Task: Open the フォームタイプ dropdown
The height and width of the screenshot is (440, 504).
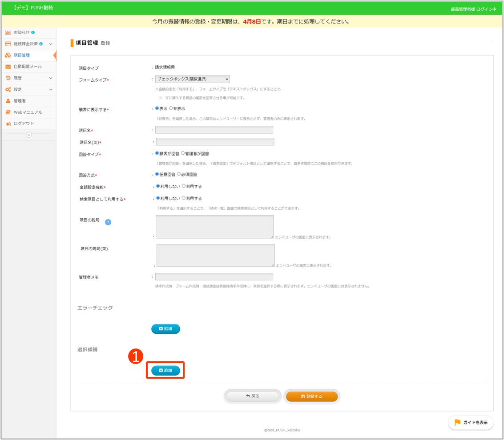Action: click(x=192, y=79)
